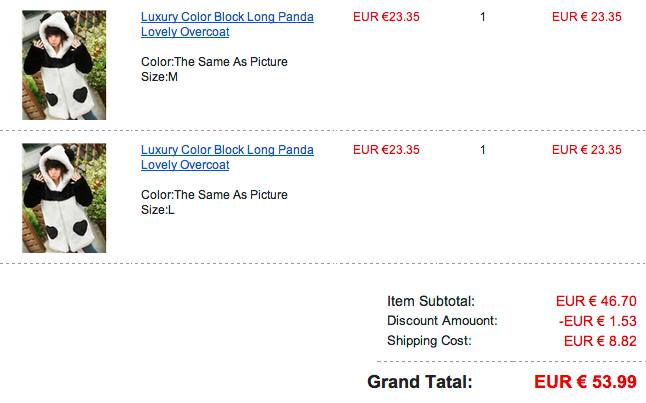Open the size M Luxury Panda Overcoat link

click(227, 24)
